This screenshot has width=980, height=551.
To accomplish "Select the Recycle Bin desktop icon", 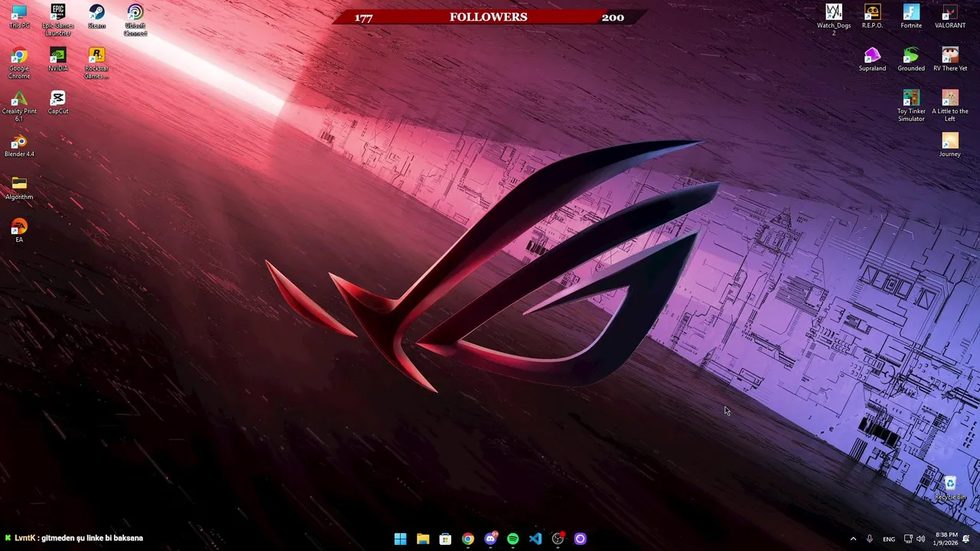I will click(x=950, y=488).
